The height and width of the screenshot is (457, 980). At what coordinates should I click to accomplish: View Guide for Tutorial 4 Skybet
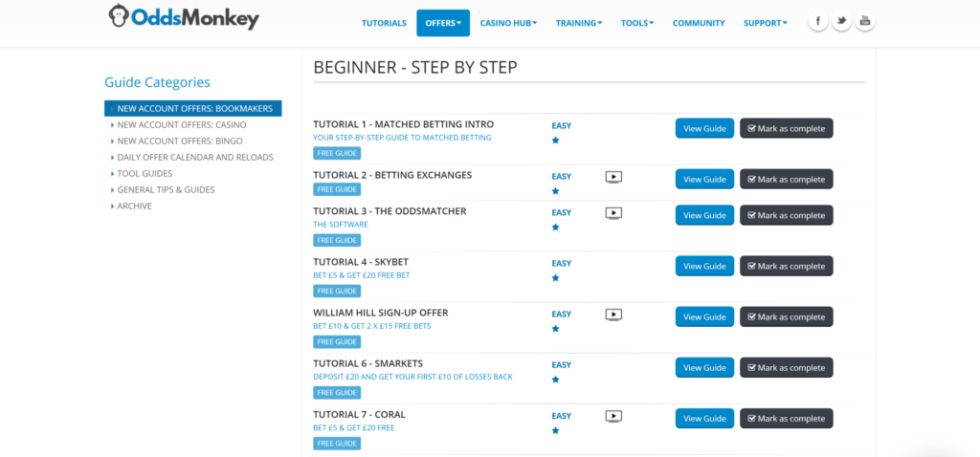click(704, 266)
